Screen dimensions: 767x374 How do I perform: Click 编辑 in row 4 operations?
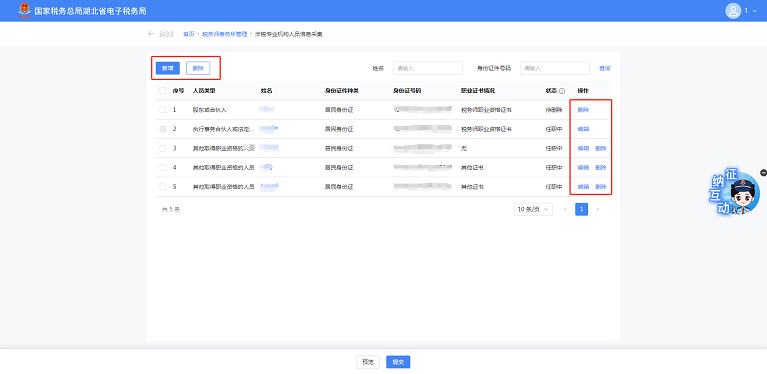583,167
